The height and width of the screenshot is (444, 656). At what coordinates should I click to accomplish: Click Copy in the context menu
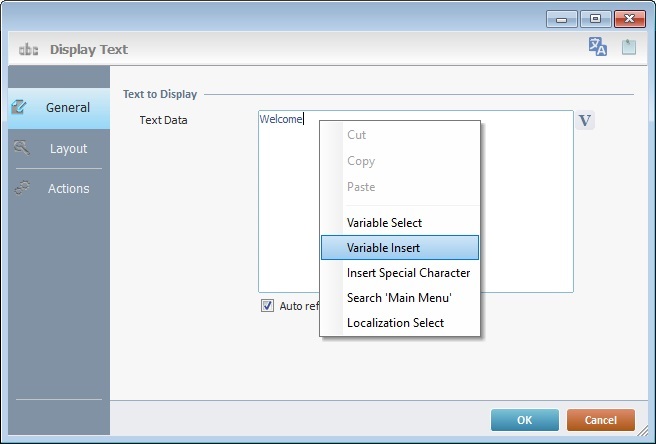tap(360, 161)
